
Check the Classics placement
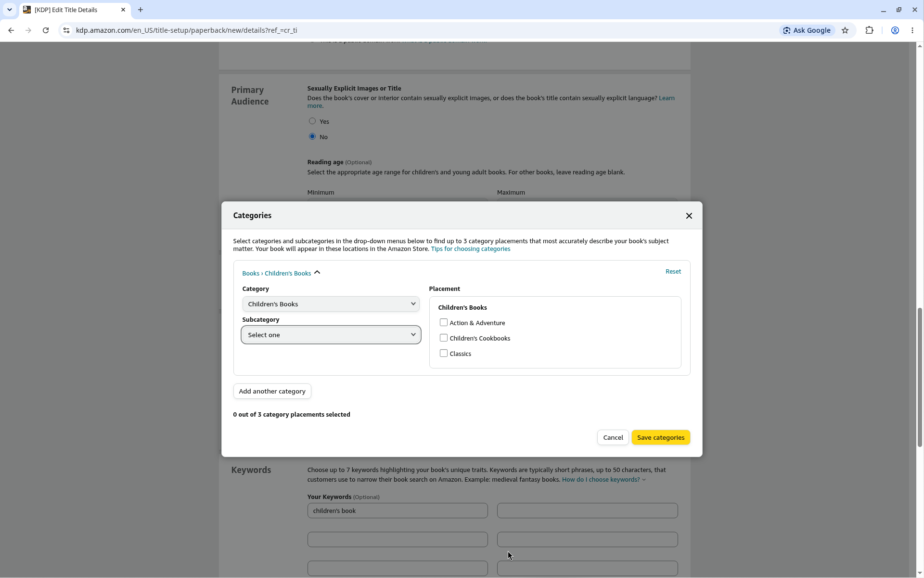pos(443,354)
